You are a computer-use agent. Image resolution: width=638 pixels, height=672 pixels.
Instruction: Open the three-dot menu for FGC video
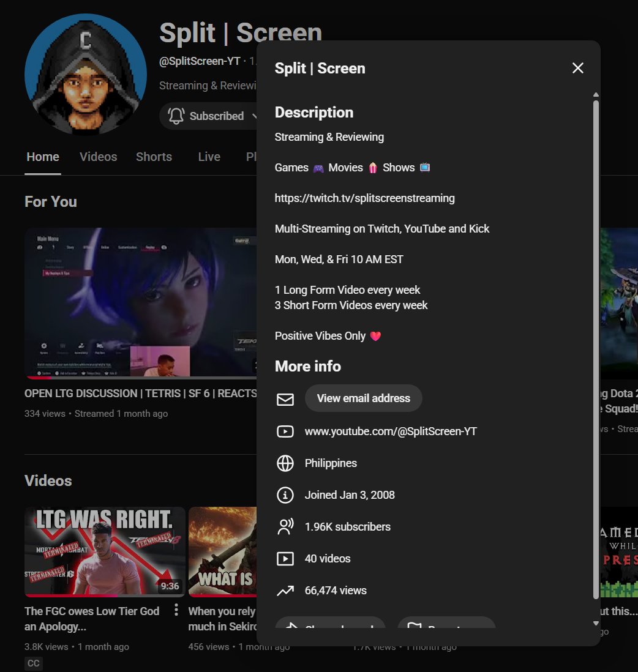176,610
